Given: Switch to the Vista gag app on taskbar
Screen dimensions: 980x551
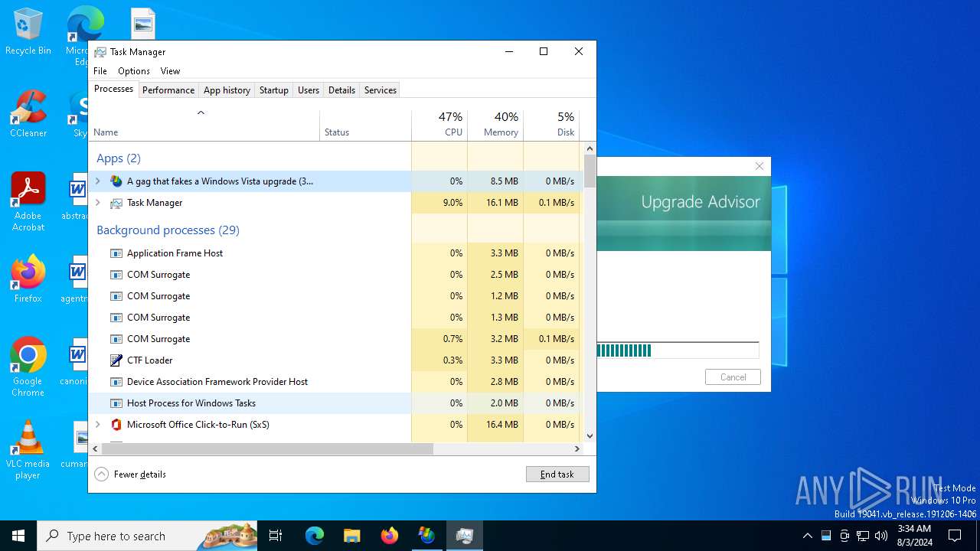Looking at the screenshot, I should click(426, 536).
